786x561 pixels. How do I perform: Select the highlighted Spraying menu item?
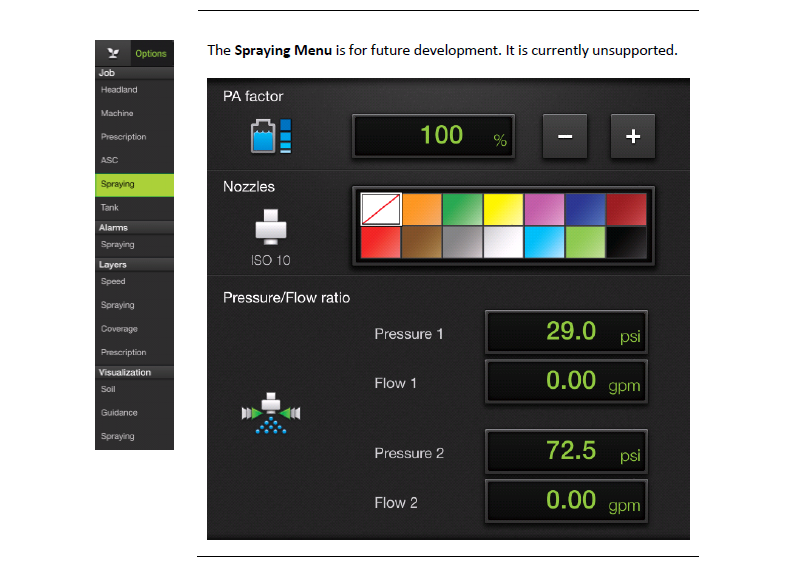click(134, 184)
